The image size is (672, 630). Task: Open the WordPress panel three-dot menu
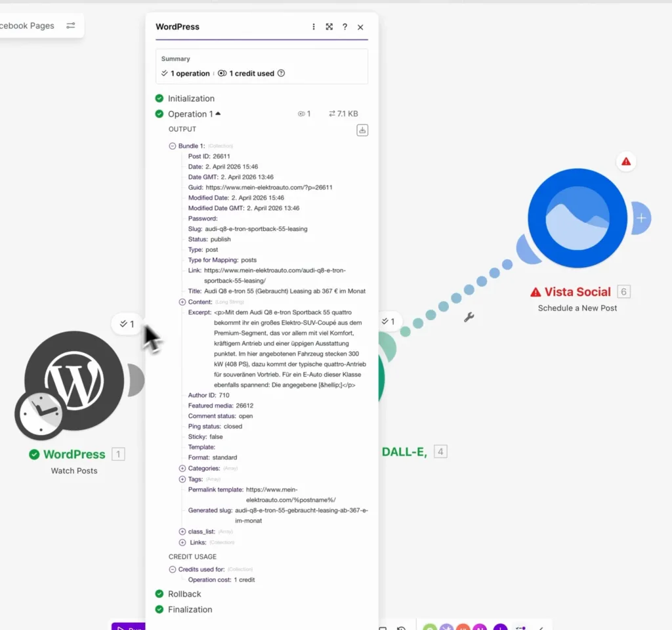coord(314,26)
